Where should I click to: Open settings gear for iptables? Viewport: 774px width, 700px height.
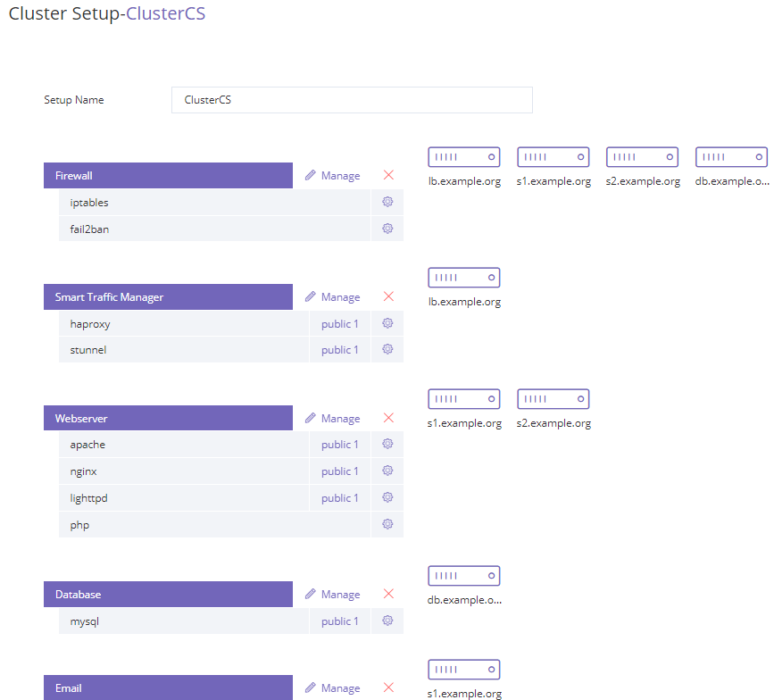[387, 202]
